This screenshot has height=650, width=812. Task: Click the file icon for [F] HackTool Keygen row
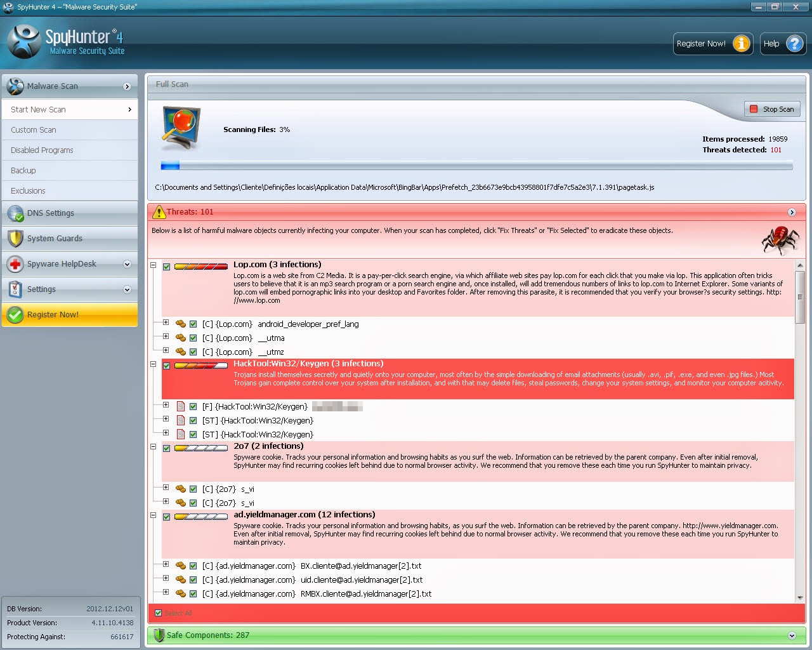click(x=181, y=406)
